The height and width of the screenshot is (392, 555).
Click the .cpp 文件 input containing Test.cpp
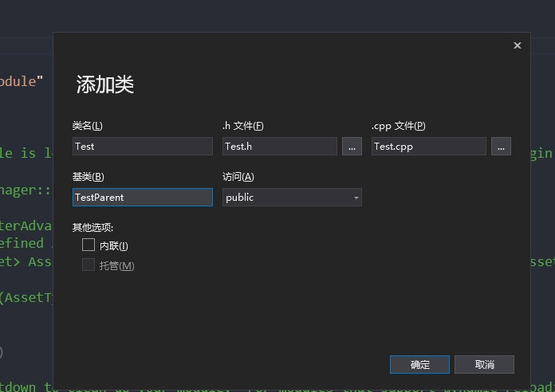[x=429, y=146]
